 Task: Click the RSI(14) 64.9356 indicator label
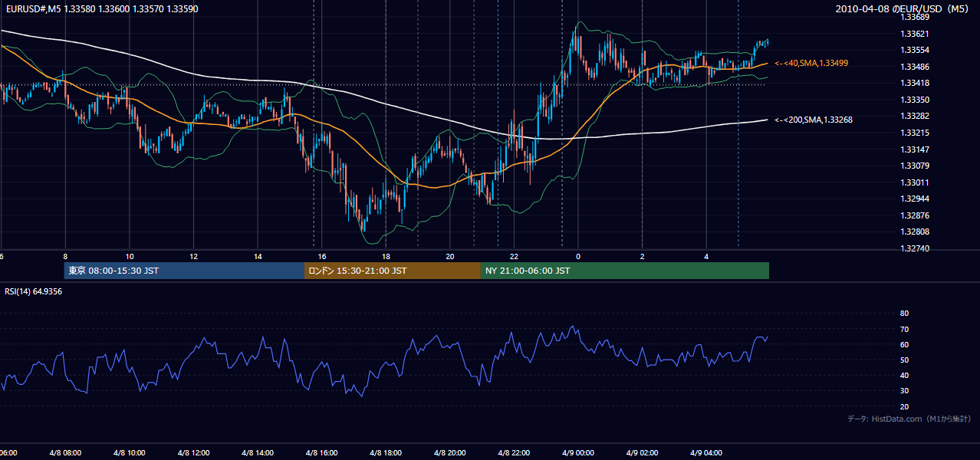tap(33, 291)
